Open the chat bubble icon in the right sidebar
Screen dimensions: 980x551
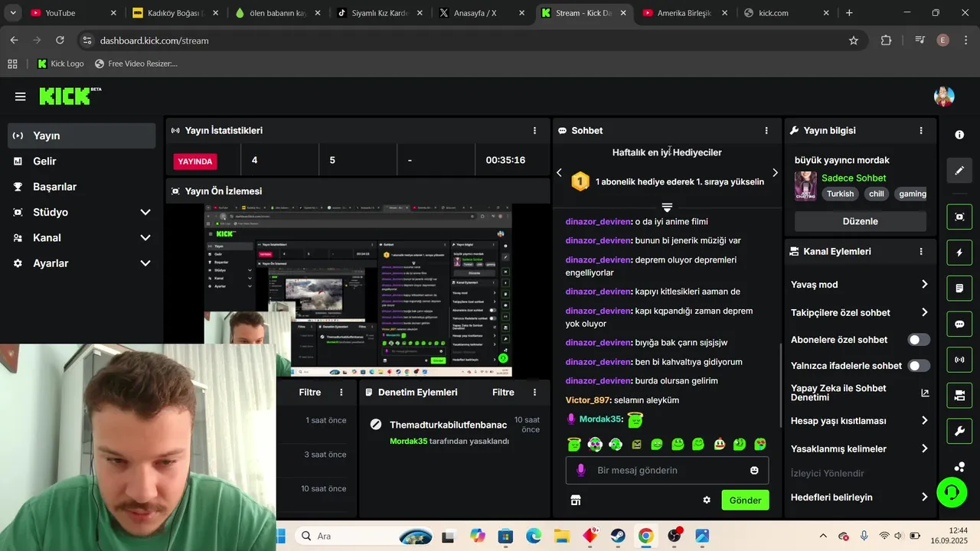tap(959, 324)
